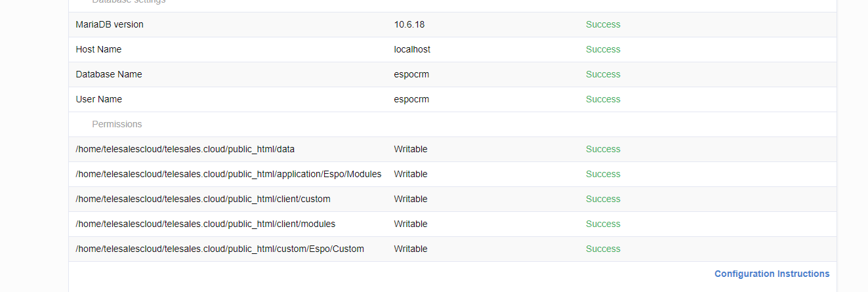Screen dimensions: 868x292
Task: Click the Success status for MariaDB version
Action: (x=603, y=24)
